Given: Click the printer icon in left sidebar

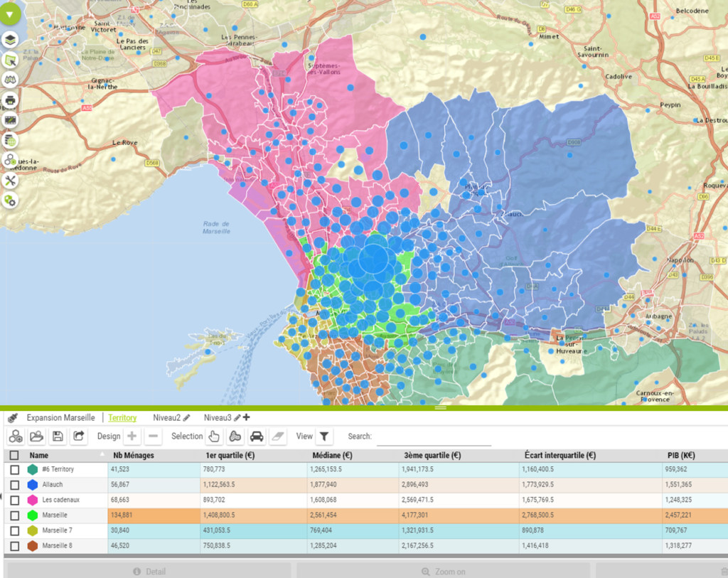Looking at the screenshot, I should 10,100.
